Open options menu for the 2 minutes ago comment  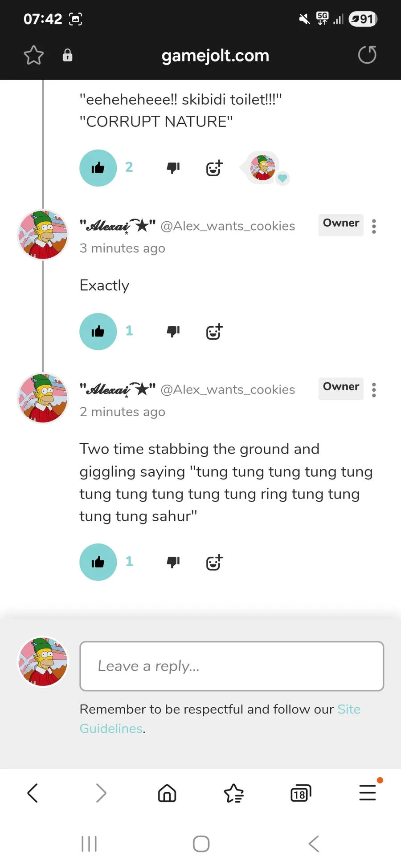374,390
